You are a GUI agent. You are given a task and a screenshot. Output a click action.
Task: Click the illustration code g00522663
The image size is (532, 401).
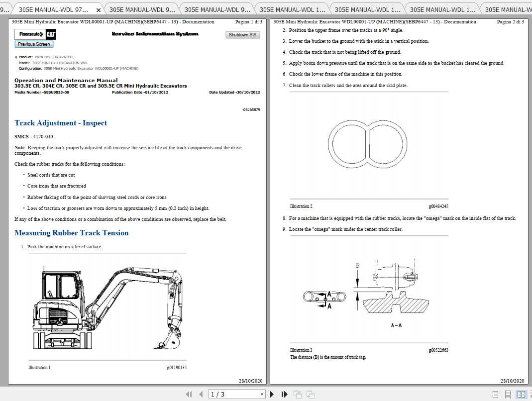[439, 350]
